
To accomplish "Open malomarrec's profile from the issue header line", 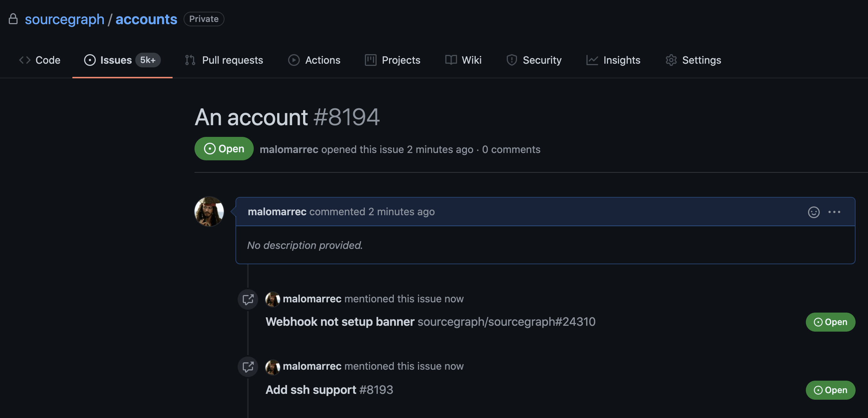I will pyautogui.click(x=289, y=149).
